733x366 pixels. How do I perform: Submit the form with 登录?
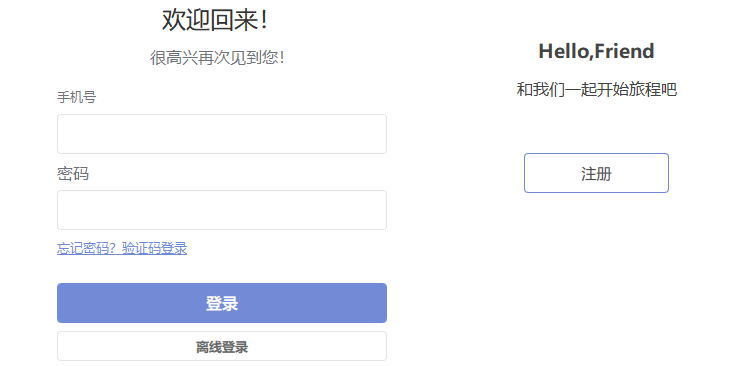click(x=222, y=303)
